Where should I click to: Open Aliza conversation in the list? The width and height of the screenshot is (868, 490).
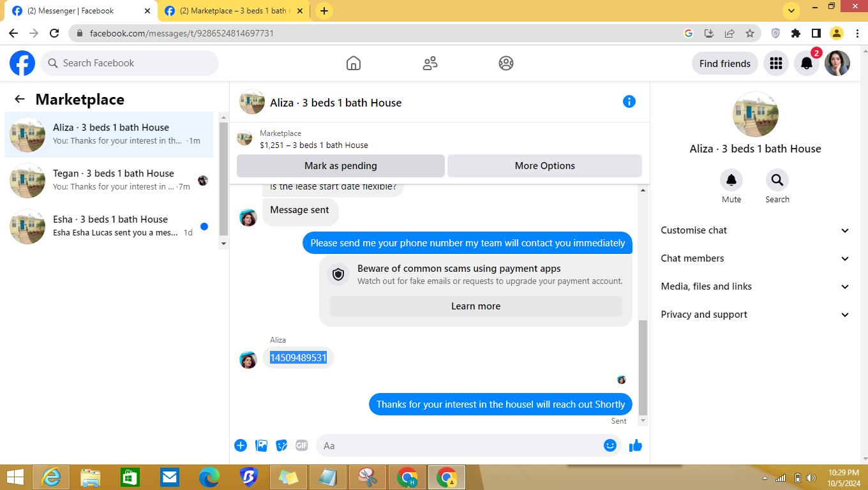coord(109,135)
